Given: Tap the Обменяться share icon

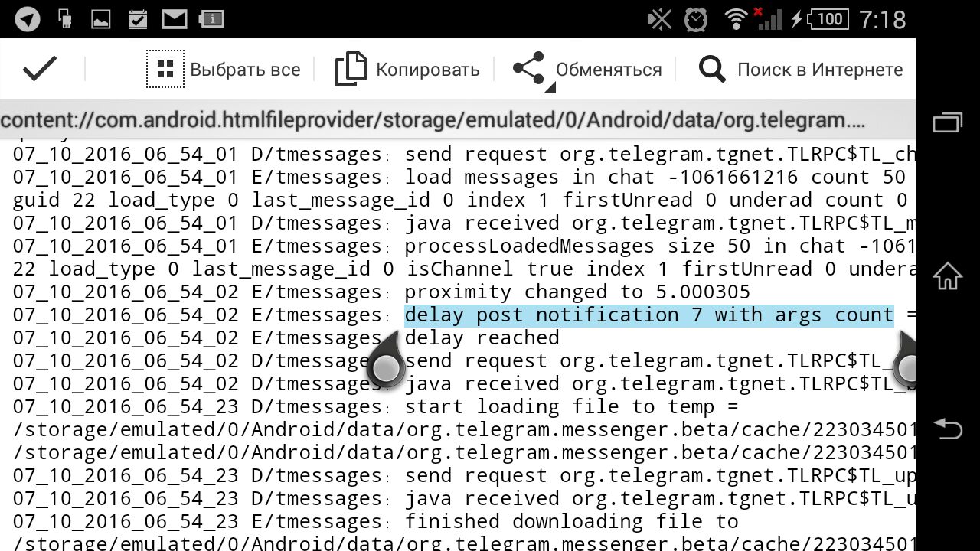Looking at the screenshot, I should pos(529,69).
